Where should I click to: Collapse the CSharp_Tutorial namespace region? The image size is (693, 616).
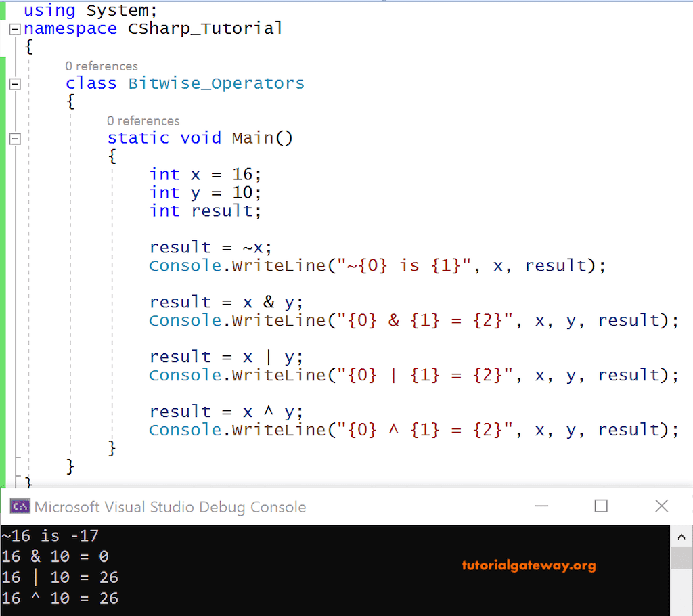[15, 28]
